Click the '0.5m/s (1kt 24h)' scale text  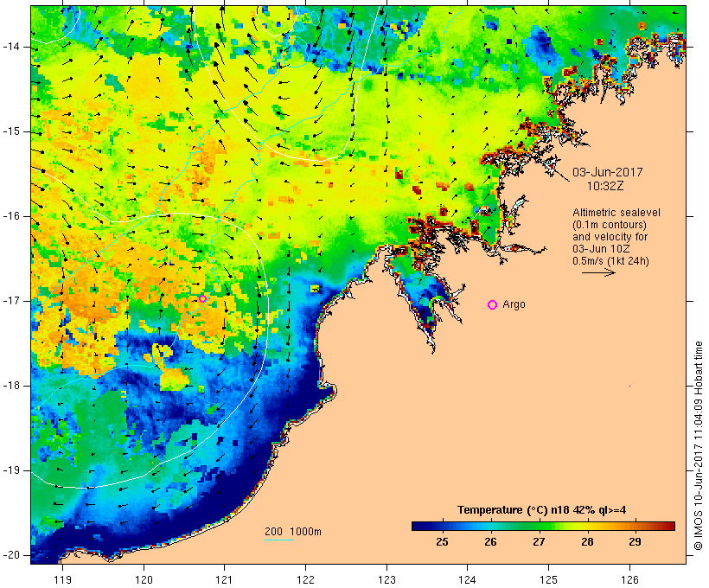[x=611, y=261]
